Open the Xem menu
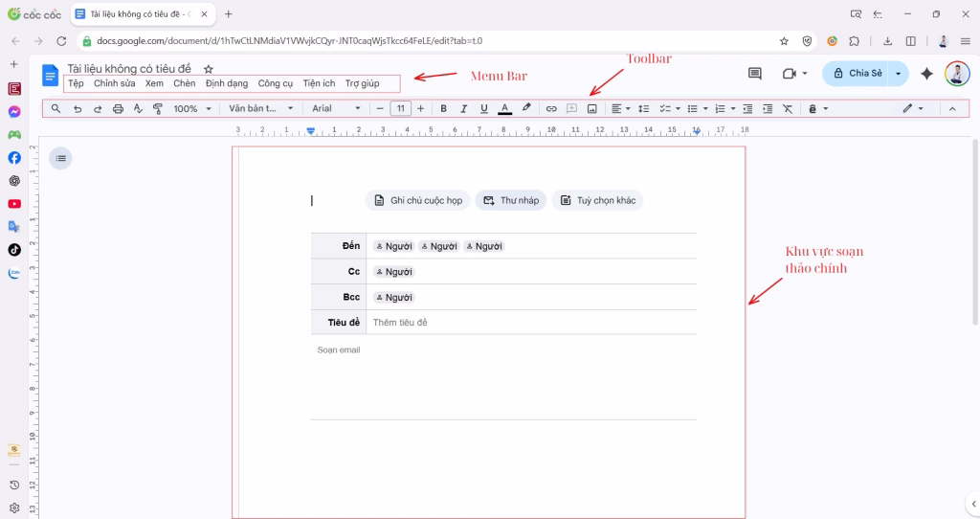980x519 pixels. pos(154,83)
